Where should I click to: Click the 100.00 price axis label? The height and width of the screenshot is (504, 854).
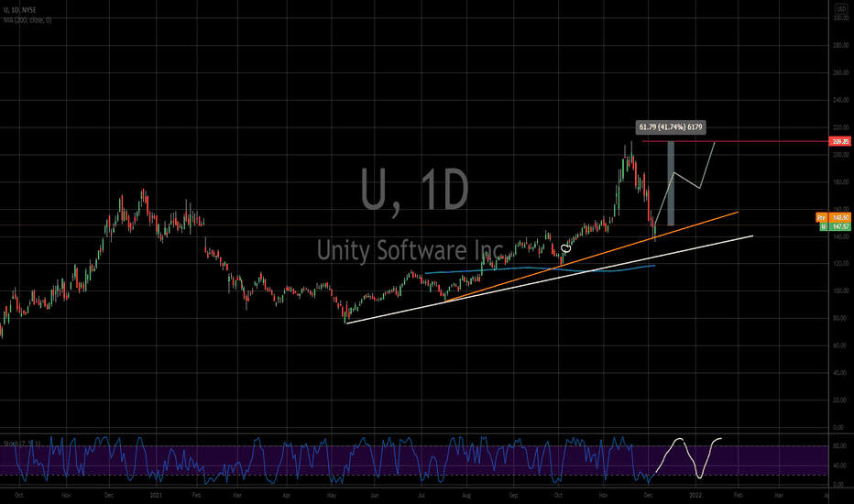point(841,291)
